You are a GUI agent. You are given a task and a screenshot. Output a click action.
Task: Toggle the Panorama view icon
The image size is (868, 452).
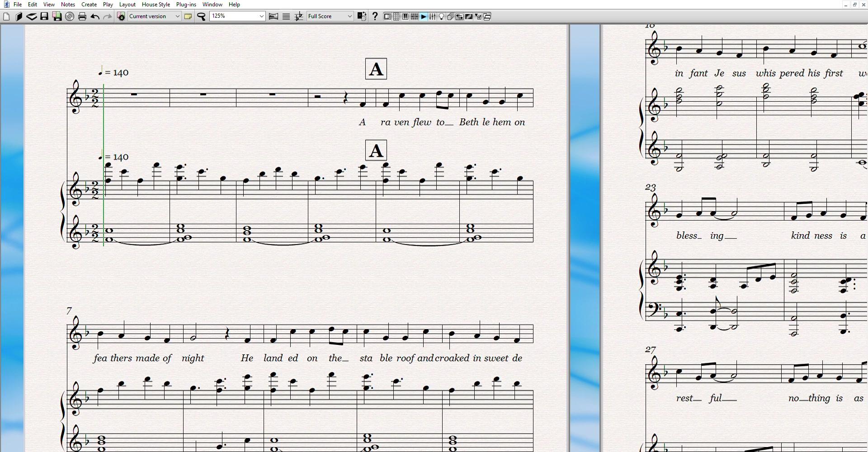274,17
